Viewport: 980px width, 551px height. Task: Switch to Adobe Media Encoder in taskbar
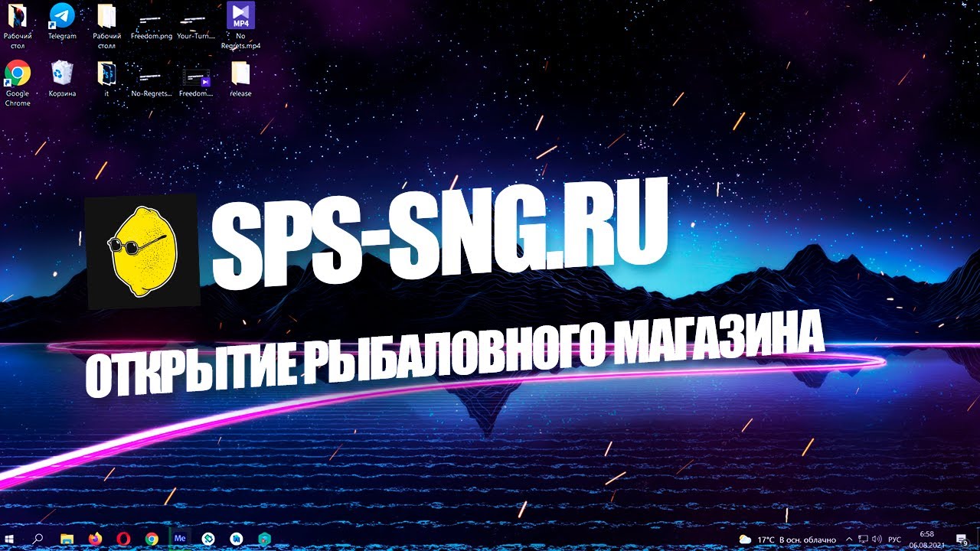click(181, 539)
